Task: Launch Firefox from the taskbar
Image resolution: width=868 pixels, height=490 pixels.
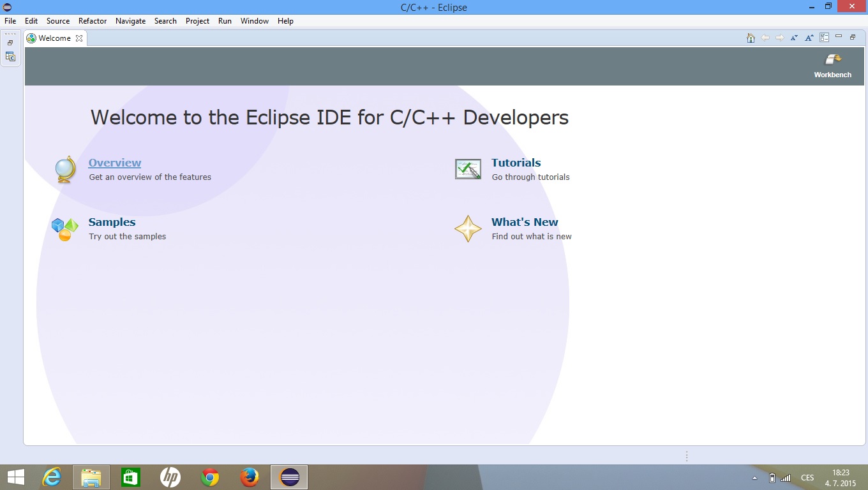Action: point(250,477)
